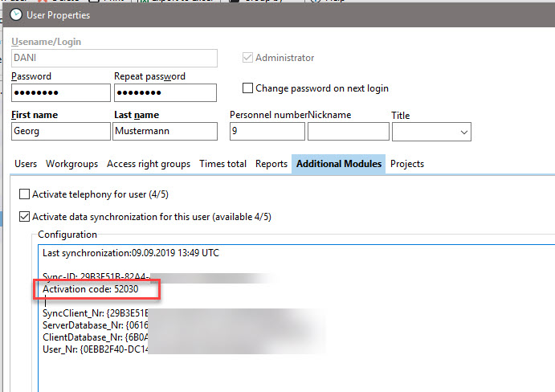Click the Sync-ID line in configuration
This screenshot has height=392, width=555.
coord(96,276)
